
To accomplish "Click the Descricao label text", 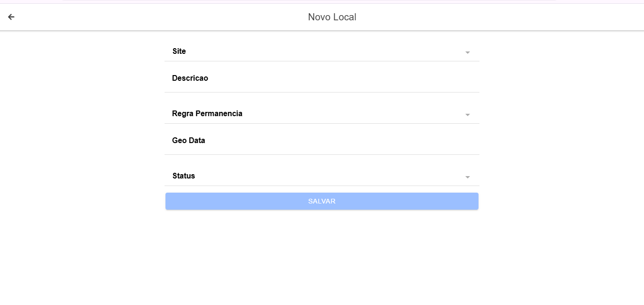I will click(x=190, y=78).
